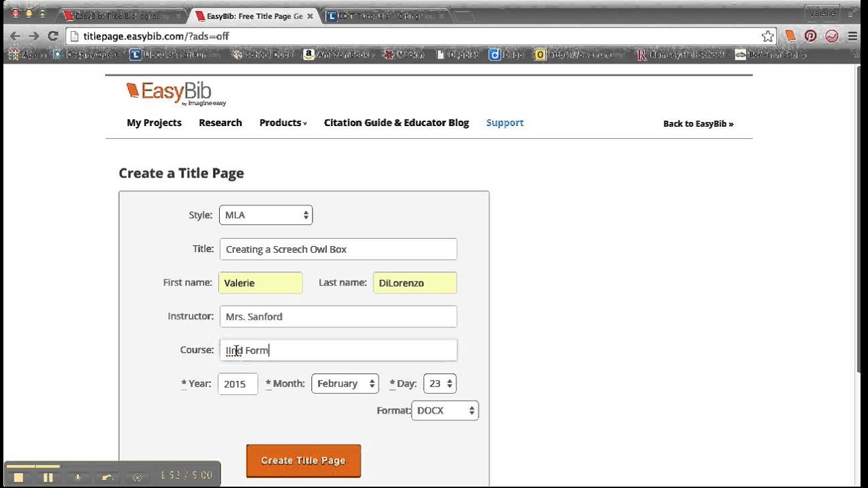The image size is (868, 488).
Task: Pause the screen recording
Action: tap(48, 477)
